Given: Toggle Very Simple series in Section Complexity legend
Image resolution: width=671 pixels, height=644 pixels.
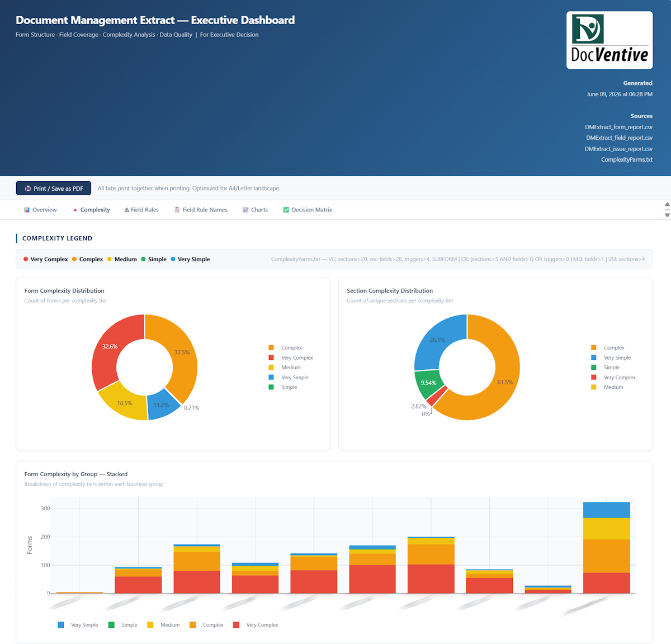Looking at the screenshot, I should click(x=611, y=358).
